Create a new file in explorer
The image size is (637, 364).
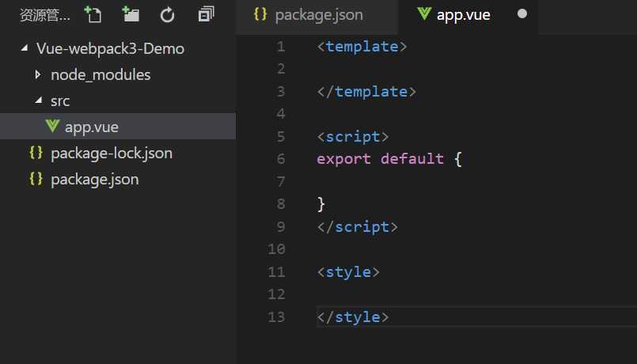(93, 14)
